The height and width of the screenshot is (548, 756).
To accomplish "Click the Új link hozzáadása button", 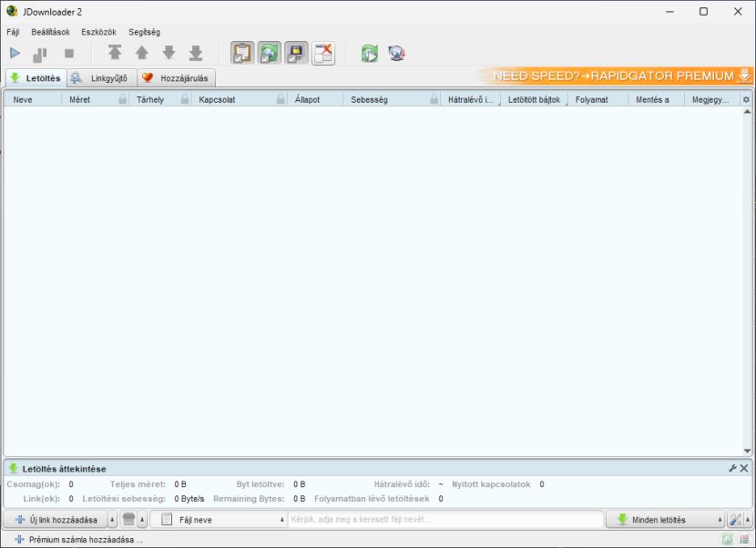I will pyautogui.click(x=56, y=520).
